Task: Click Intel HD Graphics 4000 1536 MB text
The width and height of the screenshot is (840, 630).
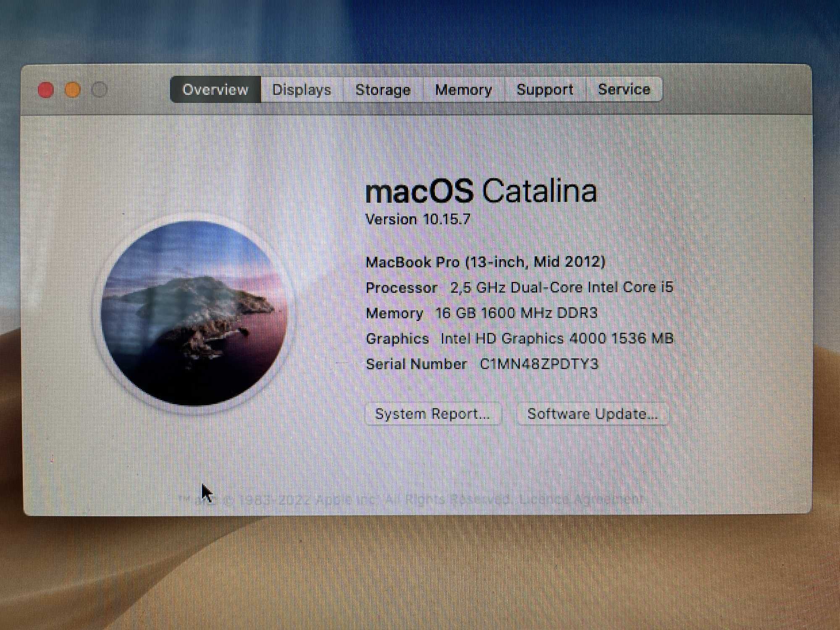Action: point(557,339)
